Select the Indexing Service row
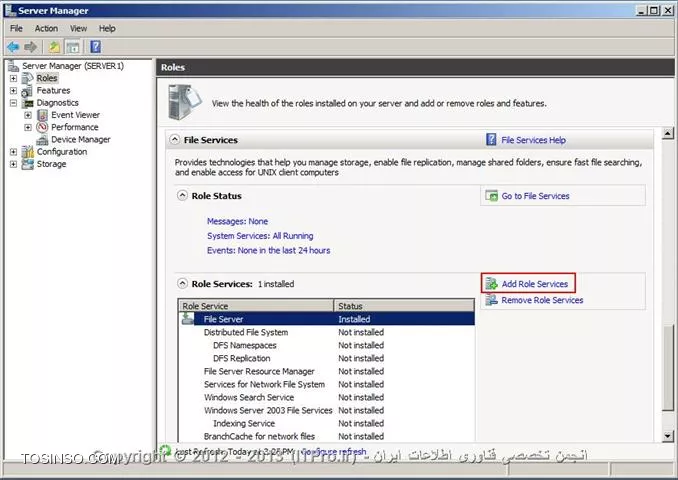Image resolution: width=678 pixels, height=480 pixels. (327, 423)
